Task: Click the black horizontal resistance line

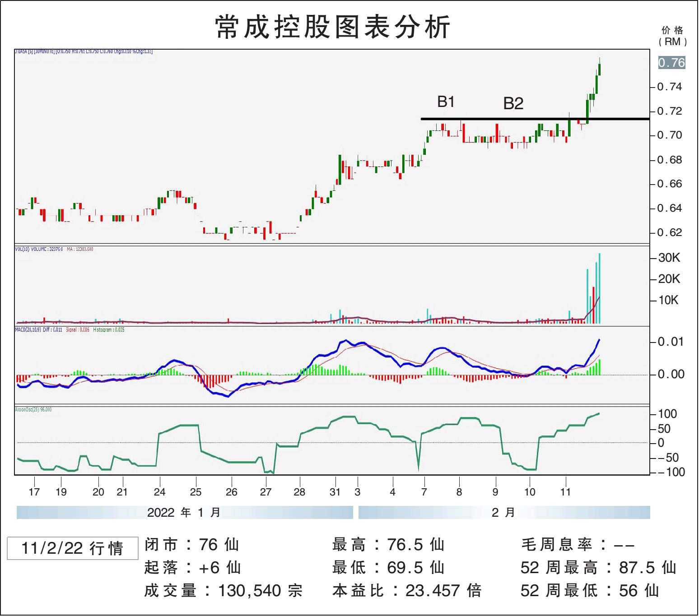Action: (x=535, y=119)
